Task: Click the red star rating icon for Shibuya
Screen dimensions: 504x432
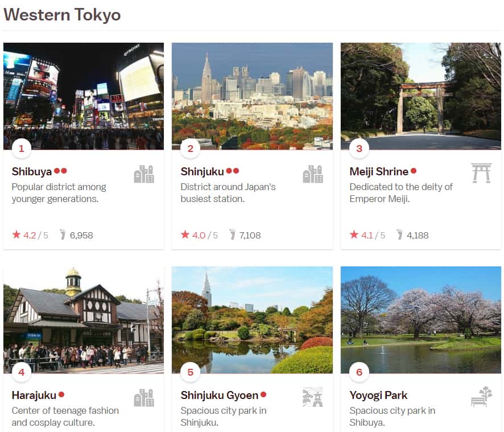Action: 16,234
